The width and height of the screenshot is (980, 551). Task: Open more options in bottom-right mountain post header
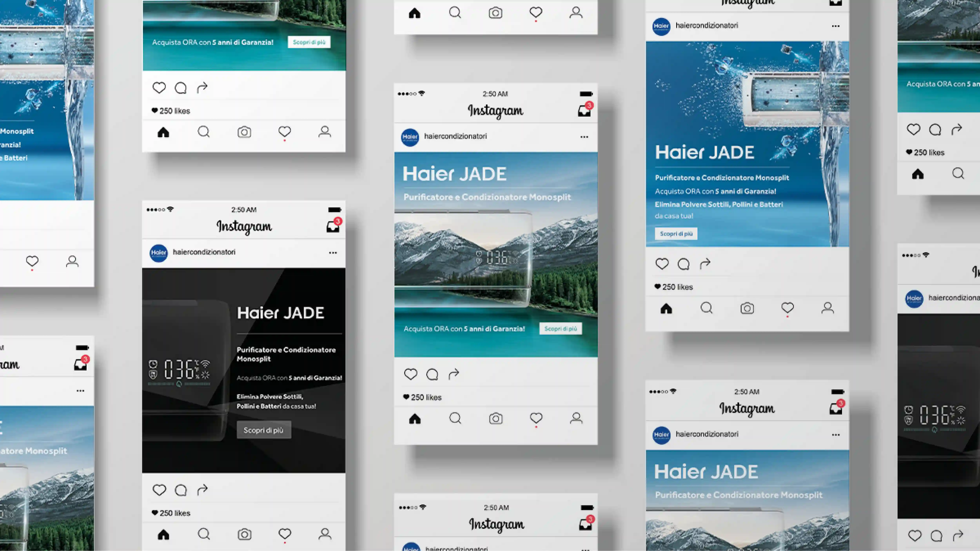click(836, 435)
